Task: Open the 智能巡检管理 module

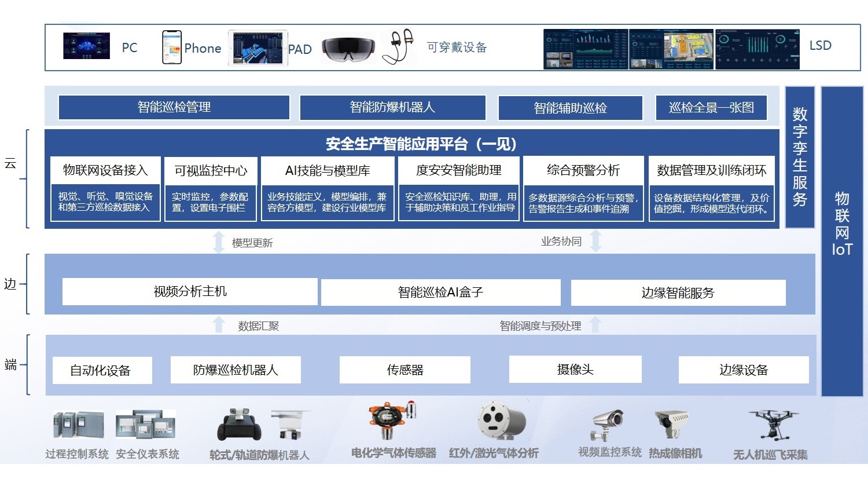Action: pos(174,107)
